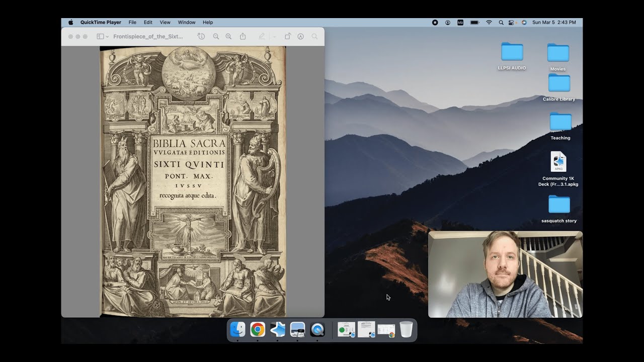
Task: Zoom in on the frontispiece image
Action: click(228, 37)
